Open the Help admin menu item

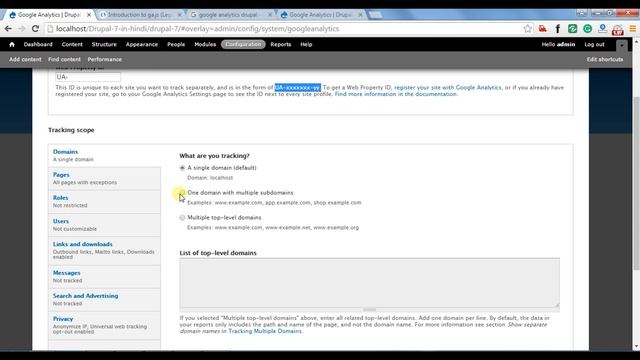[x=306, y=44]
